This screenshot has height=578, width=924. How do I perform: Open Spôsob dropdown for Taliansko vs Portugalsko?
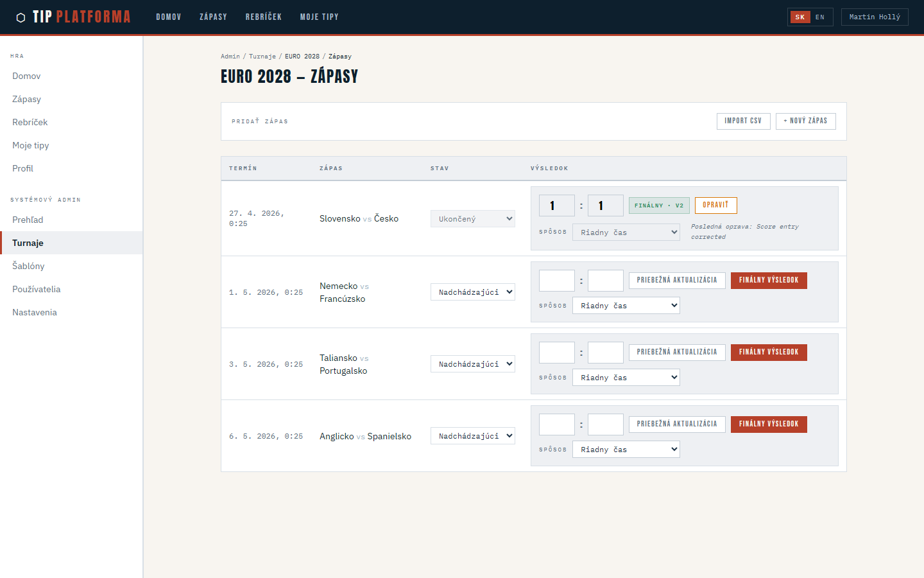click(626, 378)
